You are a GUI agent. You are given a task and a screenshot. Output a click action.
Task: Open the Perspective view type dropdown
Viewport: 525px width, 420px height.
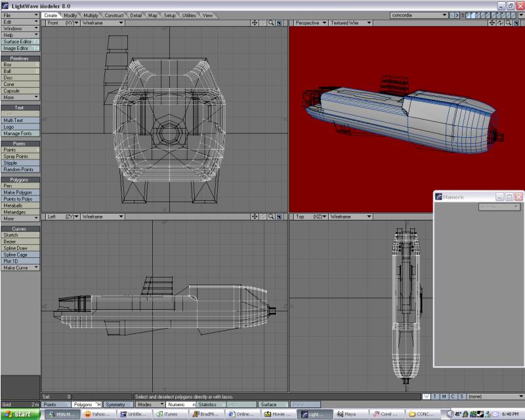pos(310,22)
